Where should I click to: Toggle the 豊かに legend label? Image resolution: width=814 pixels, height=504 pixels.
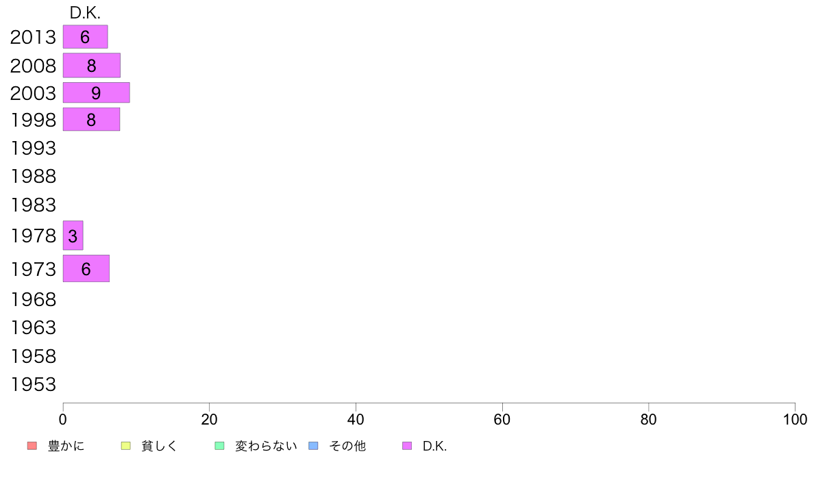point(66,446)
